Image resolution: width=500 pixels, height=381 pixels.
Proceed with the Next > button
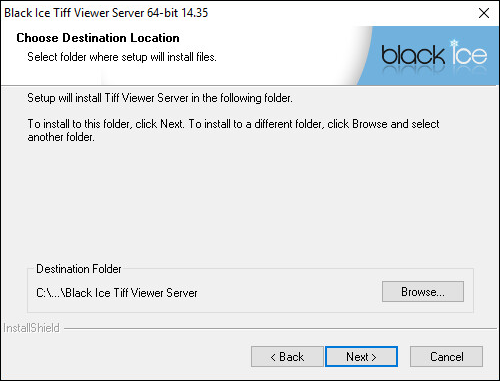tap(361, 357)
